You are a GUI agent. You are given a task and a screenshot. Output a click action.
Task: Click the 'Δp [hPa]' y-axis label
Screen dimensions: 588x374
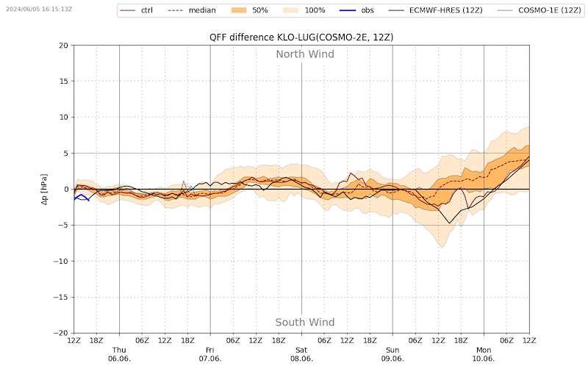point(44,190)
